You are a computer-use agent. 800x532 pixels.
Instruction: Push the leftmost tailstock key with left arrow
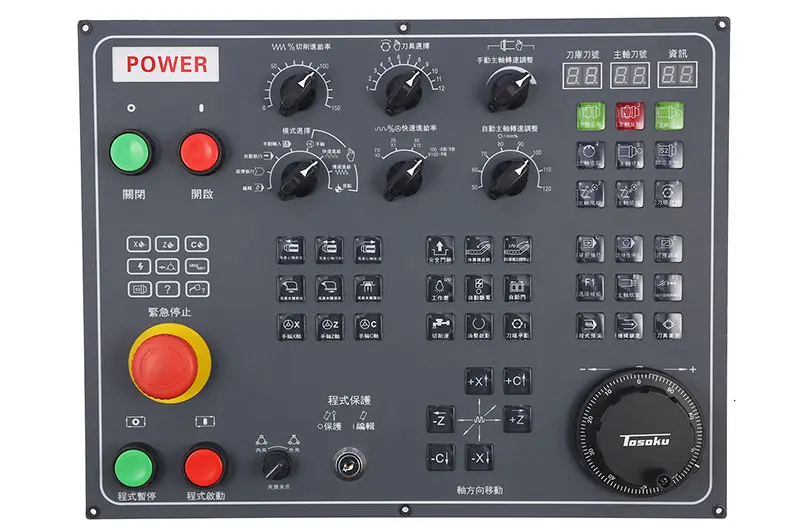(x=291, y=249)
